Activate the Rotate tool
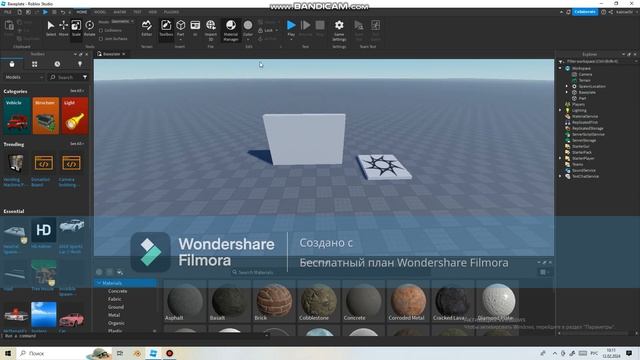 tap(89, 28)
